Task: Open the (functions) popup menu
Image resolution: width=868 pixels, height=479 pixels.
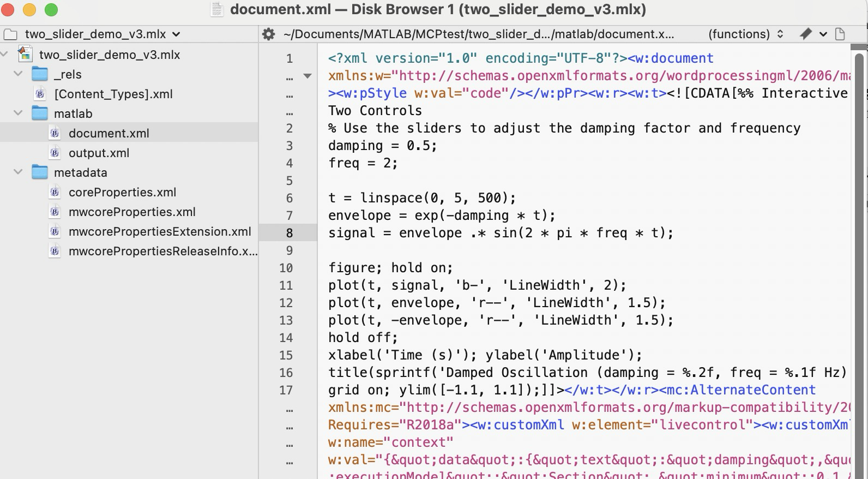Action: point(746,34)
